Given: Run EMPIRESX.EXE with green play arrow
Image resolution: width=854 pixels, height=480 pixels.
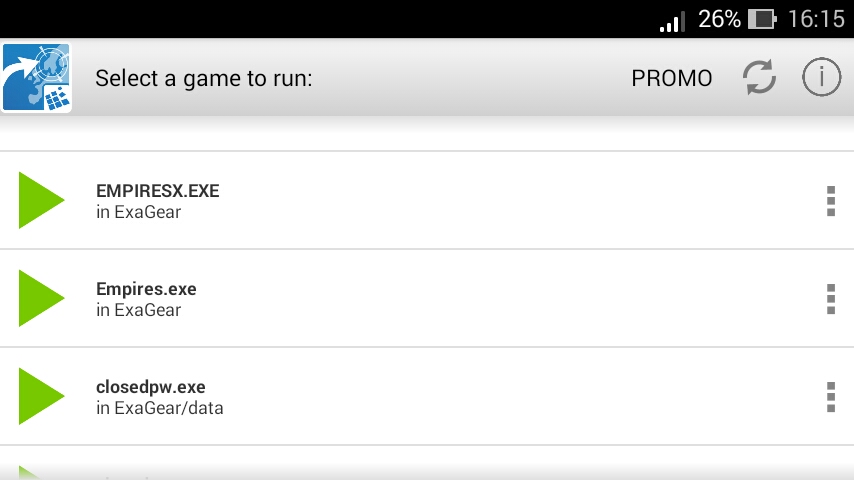Looking at the screenshot, I should [41, 200].
